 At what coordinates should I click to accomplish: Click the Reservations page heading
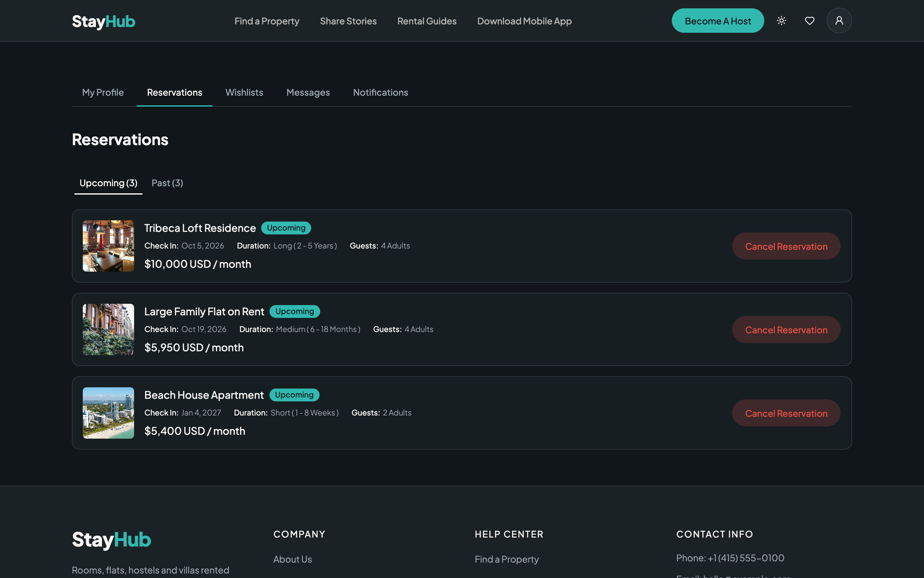click(120, 140)
